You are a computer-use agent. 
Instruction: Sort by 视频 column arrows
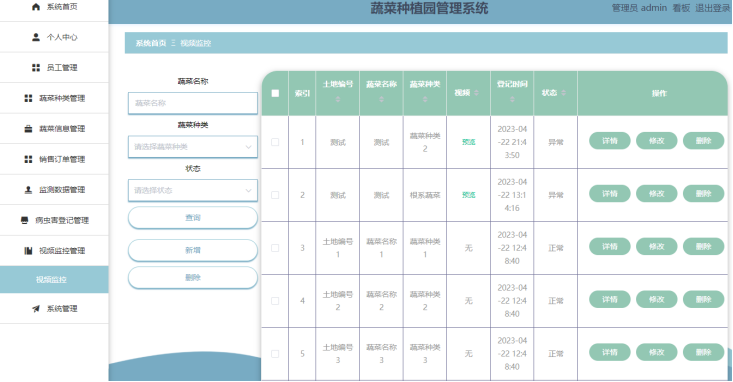coord(476,93)
